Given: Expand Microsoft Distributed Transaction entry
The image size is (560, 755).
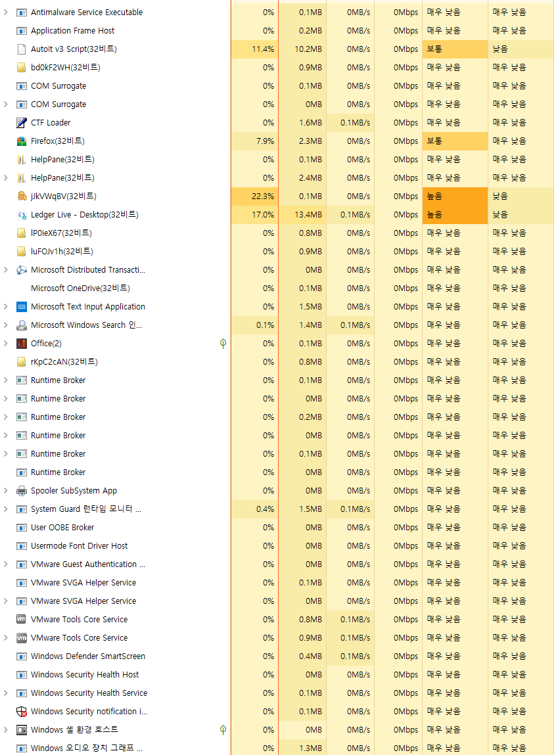Looking at the screenshot, I should 6,269.
